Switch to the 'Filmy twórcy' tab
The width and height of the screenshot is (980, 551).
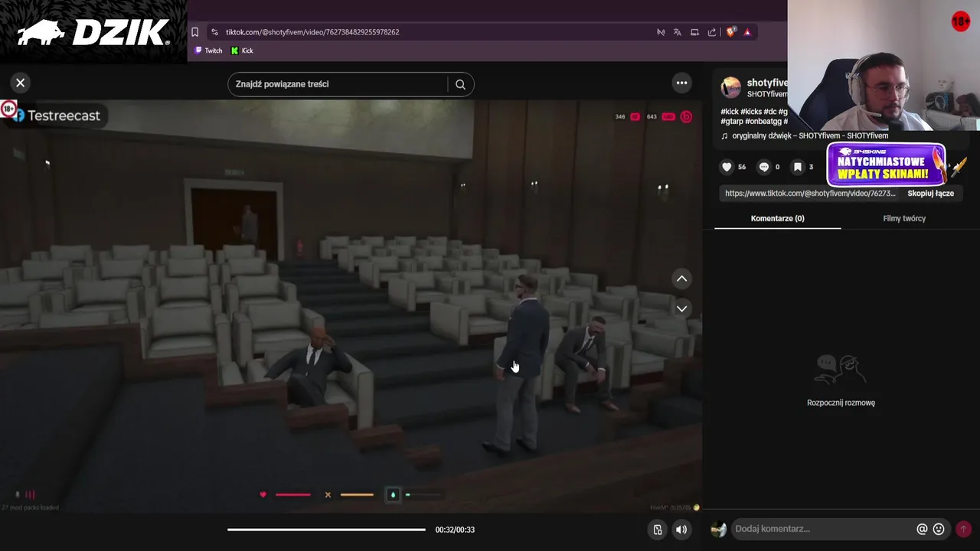click(904, 218)
